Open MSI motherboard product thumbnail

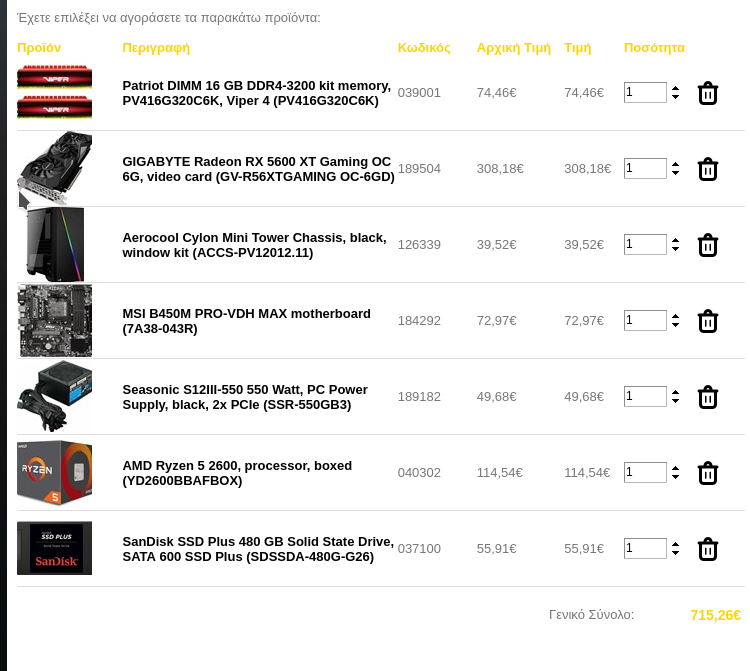coord(55,320)
